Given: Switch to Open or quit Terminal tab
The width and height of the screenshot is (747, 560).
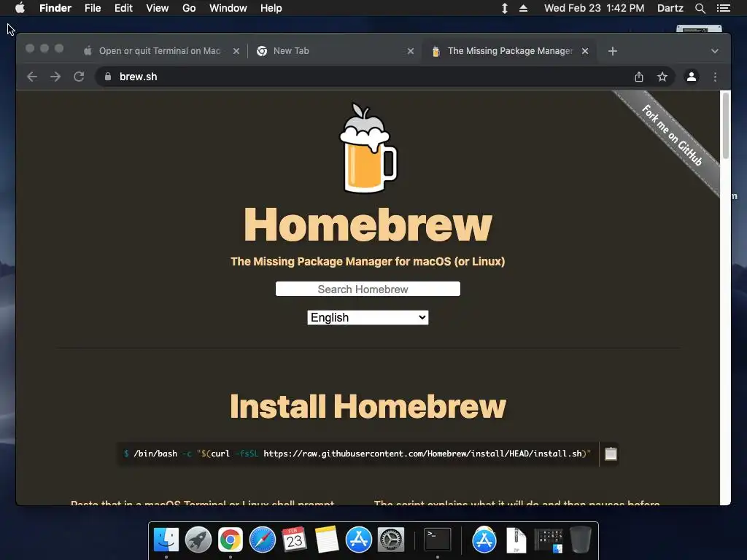Looking at the screenshot, I should (x=159, y=51).
